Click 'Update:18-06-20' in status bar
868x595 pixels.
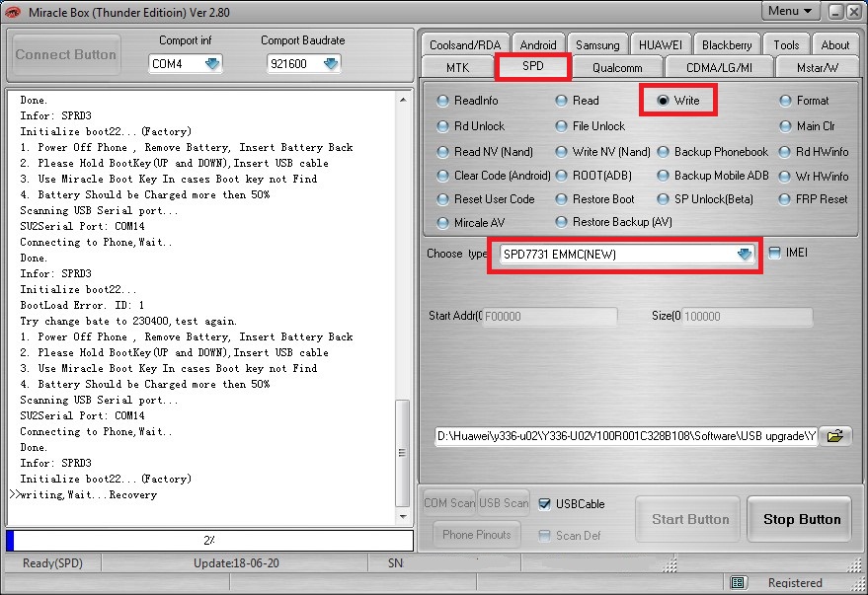pos(236,562)
